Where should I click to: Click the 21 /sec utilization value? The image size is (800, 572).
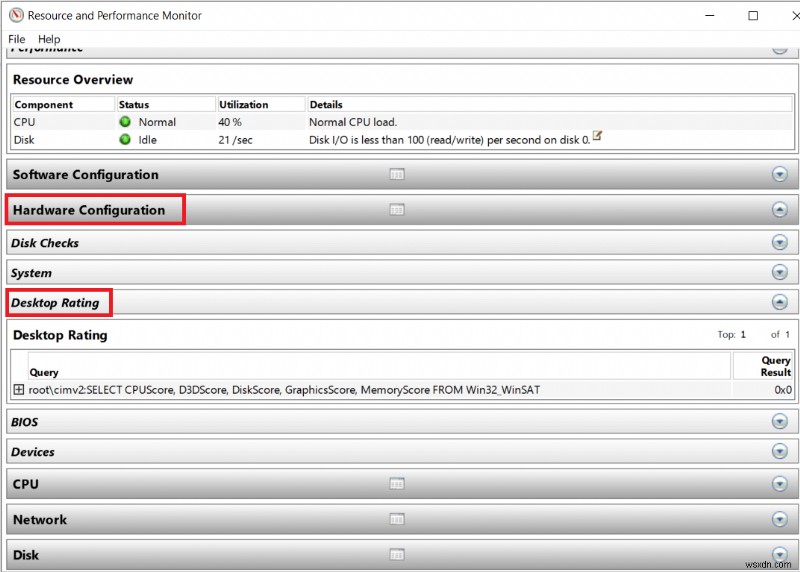(235, 140)
